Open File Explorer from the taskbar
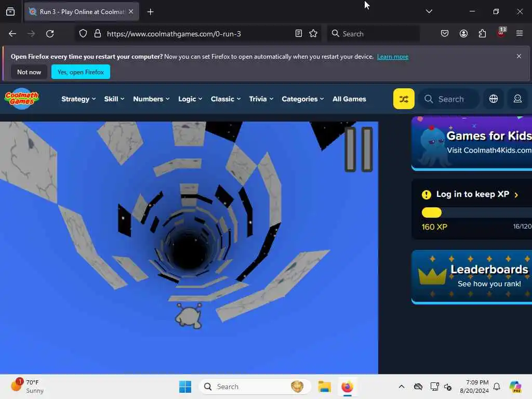The image size is (532, 399). click(x=324, y=387)
